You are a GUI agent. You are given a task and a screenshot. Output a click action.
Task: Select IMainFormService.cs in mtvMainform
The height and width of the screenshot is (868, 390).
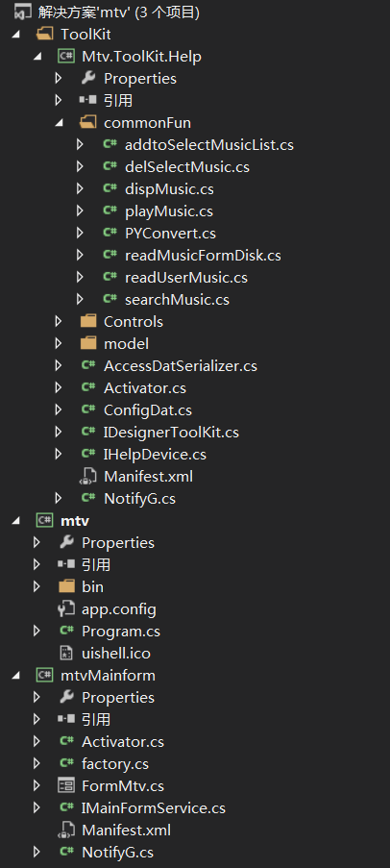(x=154, y=808)
